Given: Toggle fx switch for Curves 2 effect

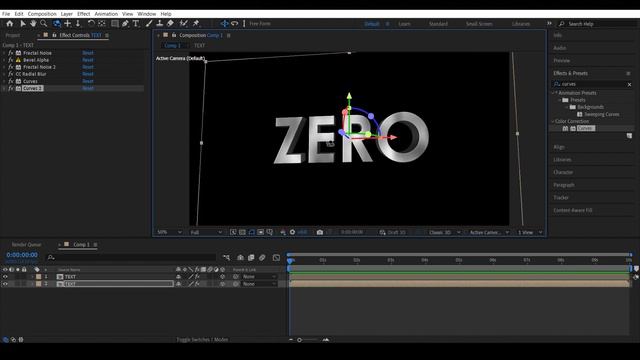Looking at the screenshot, I should coord(11,88).
